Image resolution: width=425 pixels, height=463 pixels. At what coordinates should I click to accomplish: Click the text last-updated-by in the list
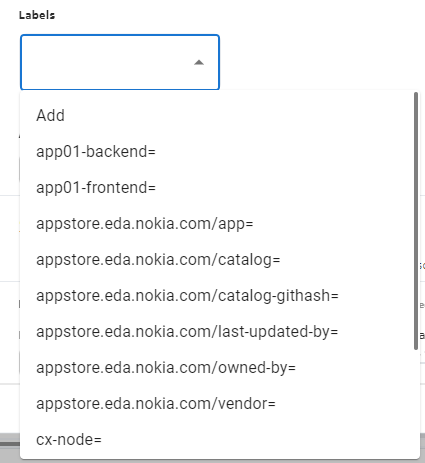point(274,332)
